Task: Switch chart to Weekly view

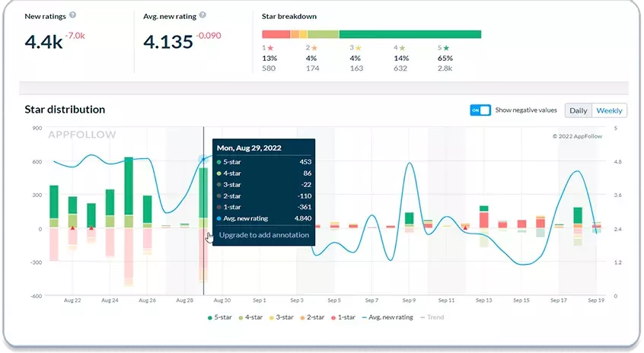Action: pos(609,110)
